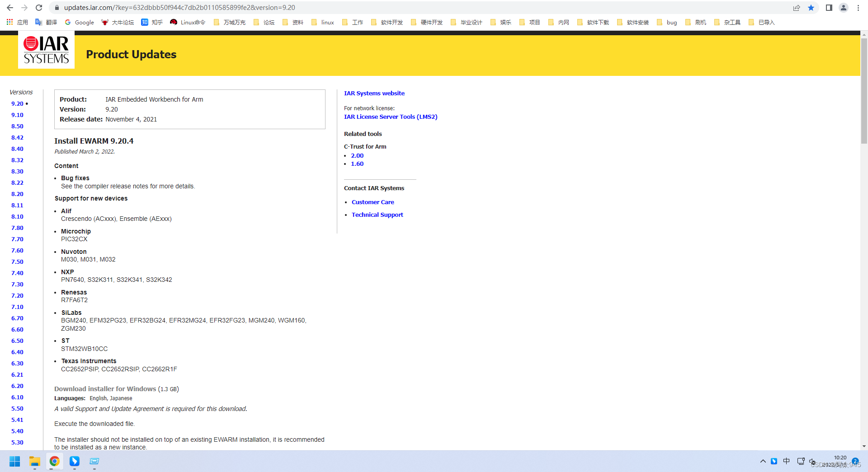Open the desktop app icon in taskbar
The width and height of the screenshot is (868, 472).
94,461
